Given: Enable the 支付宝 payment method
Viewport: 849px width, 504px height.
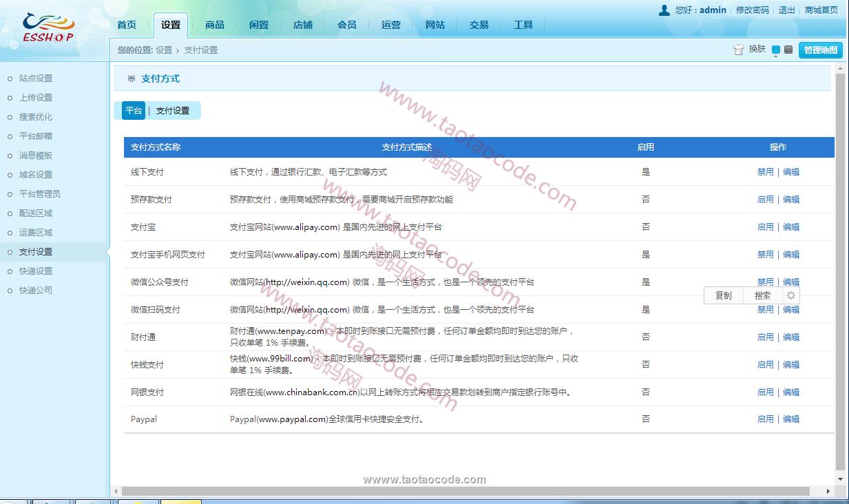Looking at the screenshot, I should pyautogui.click(x=765, y=227).
